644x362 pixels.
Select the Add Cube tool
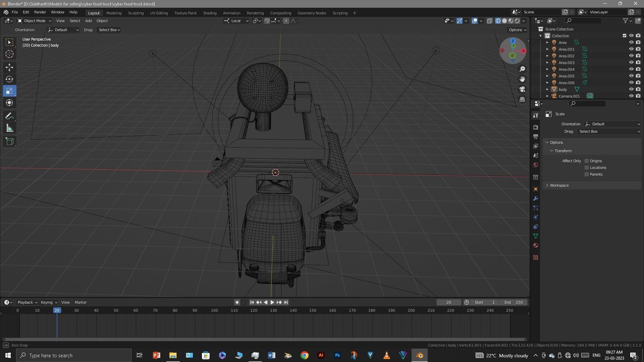click(x=9, y=141)
